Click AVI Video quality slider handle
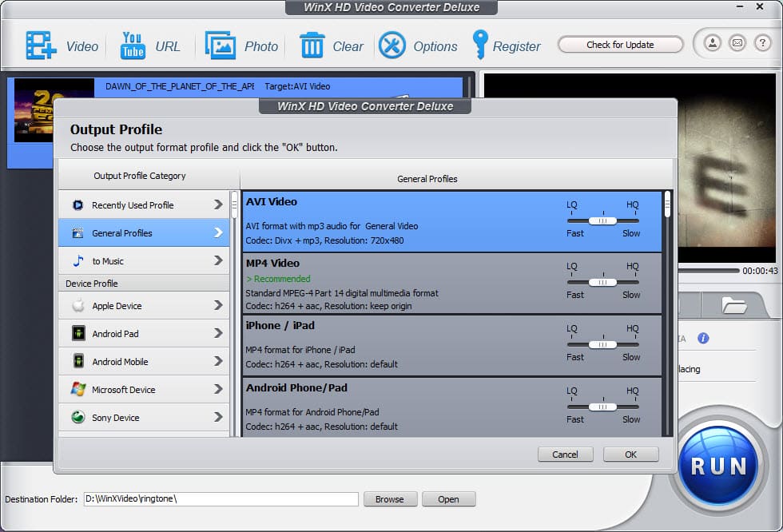Screen dimensions: 783x532 tap(602, 220)
